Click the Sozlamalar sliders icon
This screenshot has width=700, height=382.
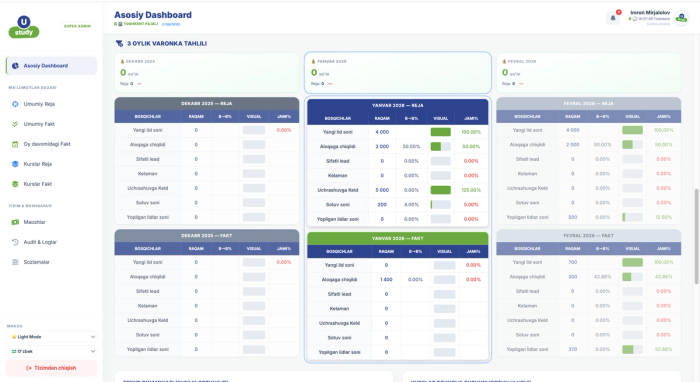click(x=15, y=262)
